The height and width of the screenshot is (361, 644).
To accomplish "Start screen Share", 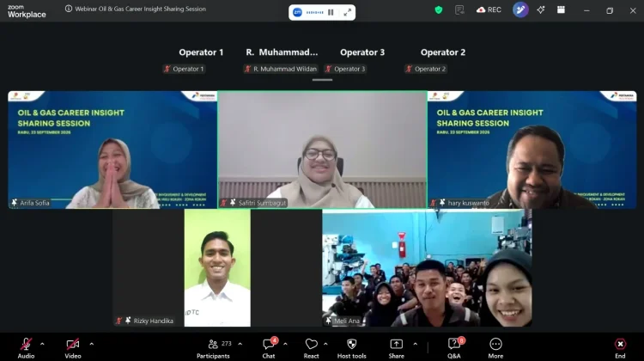I will coord(397,348).
